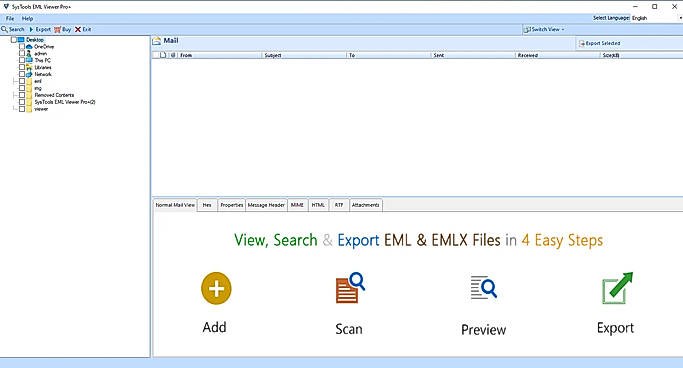Image resolution: width=683 pixels, height=368 pixels.
Task: Click the Mail envelope icon in header
Action: [x=157, y=41]
